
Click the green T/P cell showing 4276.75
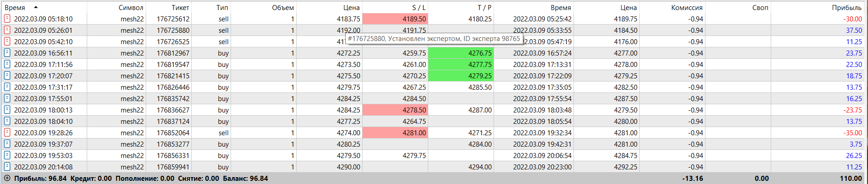[x=461, y=53]
